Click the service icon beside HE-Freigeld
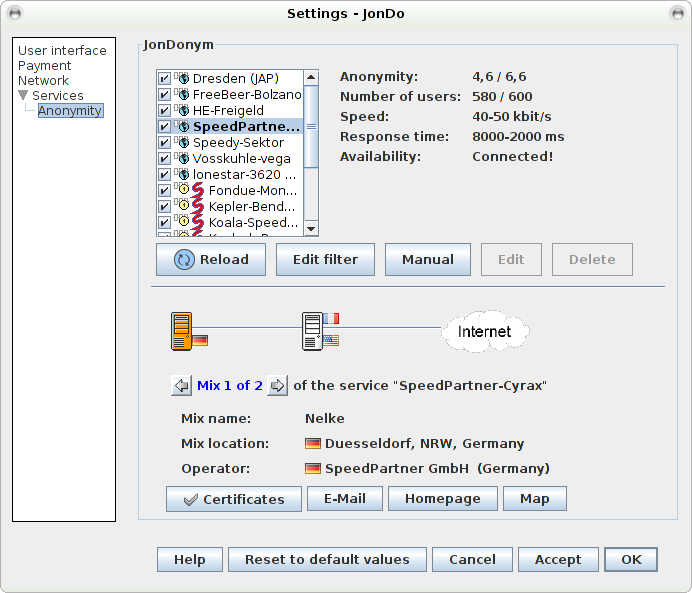 click(181, 110)
